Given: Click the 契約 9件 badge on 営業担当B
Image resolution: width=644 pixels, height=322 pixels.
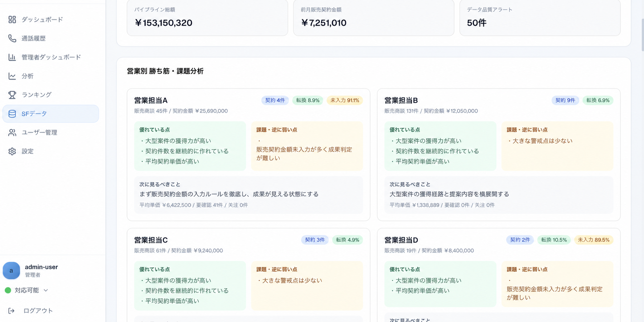Looking at the screenshot, I should [x=565, y=100].
